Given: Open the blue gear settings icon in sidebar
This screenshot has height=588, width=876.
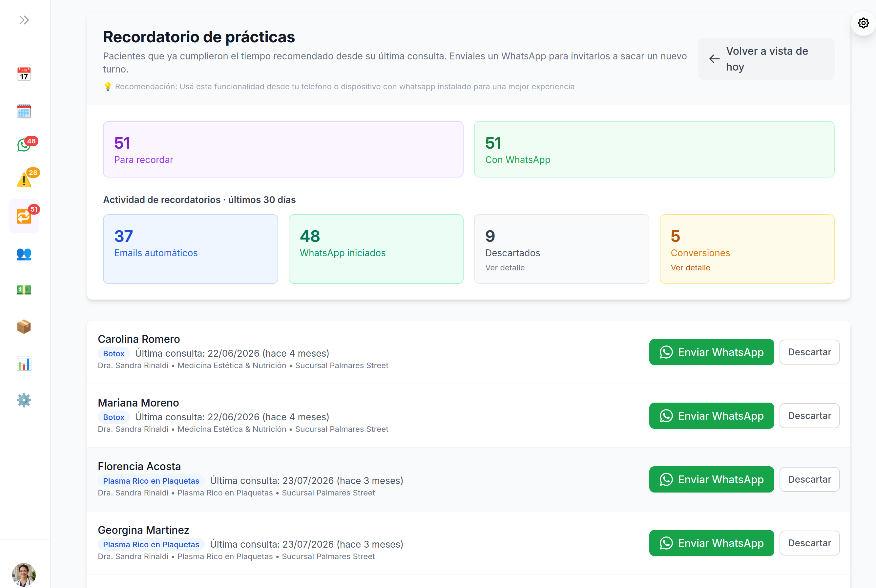Looking at the screenshot, I should [x=24, y=400].
